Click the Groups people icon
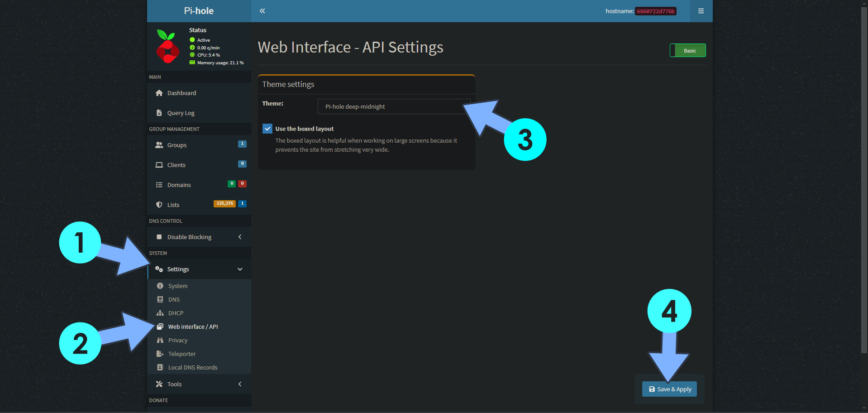The image size is (868, 413). pos(159,145)
